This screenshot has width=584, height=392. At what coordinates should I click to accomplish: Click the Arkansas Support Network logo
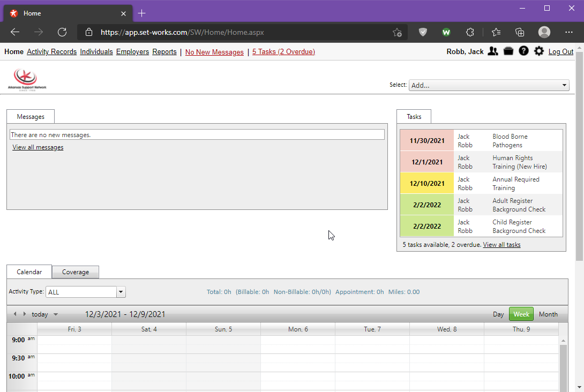[x=27, y=79]
